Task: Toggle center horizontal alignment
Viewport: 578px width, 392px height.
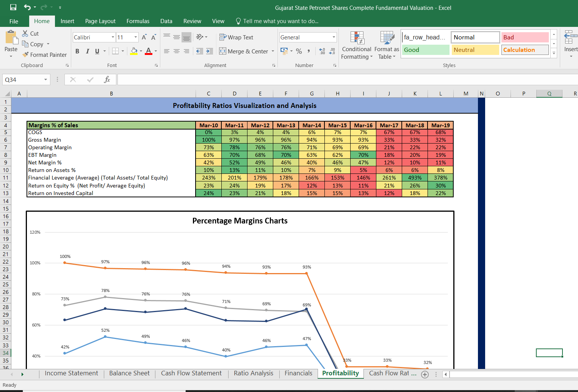Action: [x=177, y=51]
